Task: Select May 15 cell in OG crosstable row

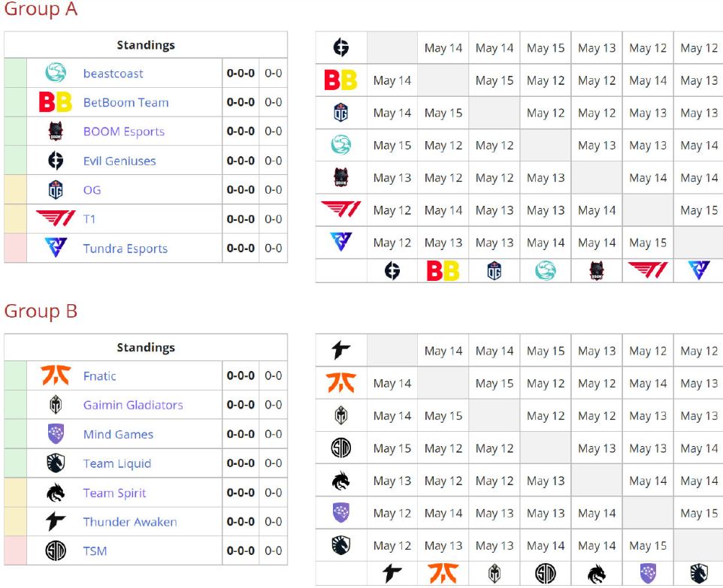Action: (443, 113)
